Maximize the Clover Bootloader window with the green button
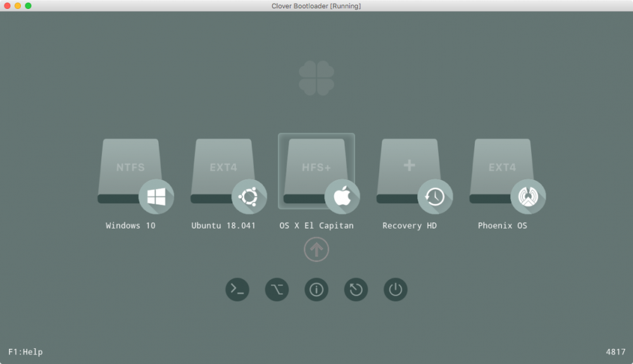 pos(28,6)
